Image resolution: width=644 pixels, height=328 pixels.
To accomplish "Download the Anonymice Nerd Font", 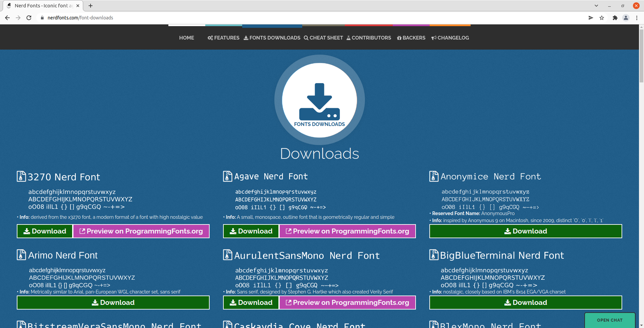I will point(526,231).
